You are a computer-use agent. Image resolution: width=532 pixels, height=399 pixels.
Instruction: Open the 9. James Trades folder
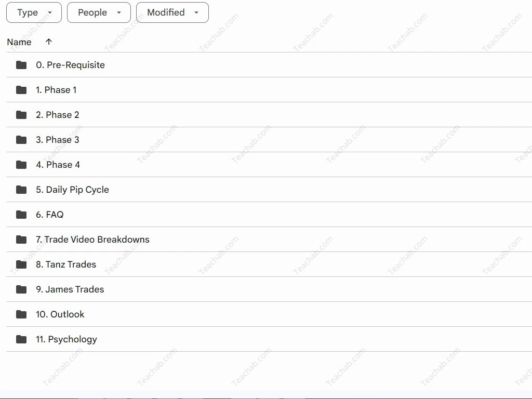[70, 289]
